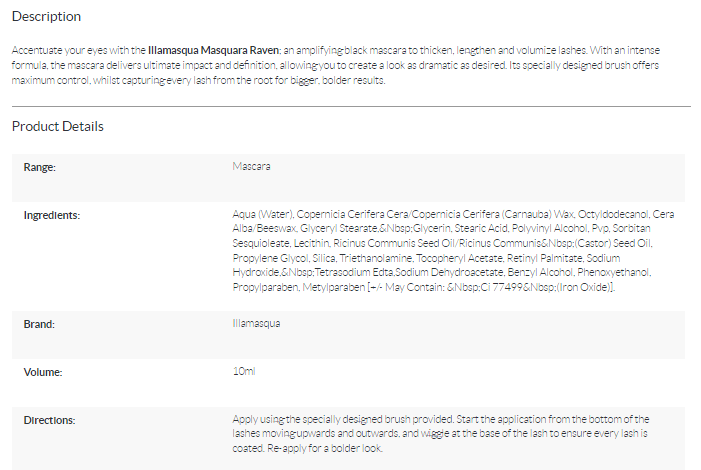This screenshot has width=701, height=470.
Task: Select the Illamasqua brand value
Action: pyautogui.click(x=256, y=324)
